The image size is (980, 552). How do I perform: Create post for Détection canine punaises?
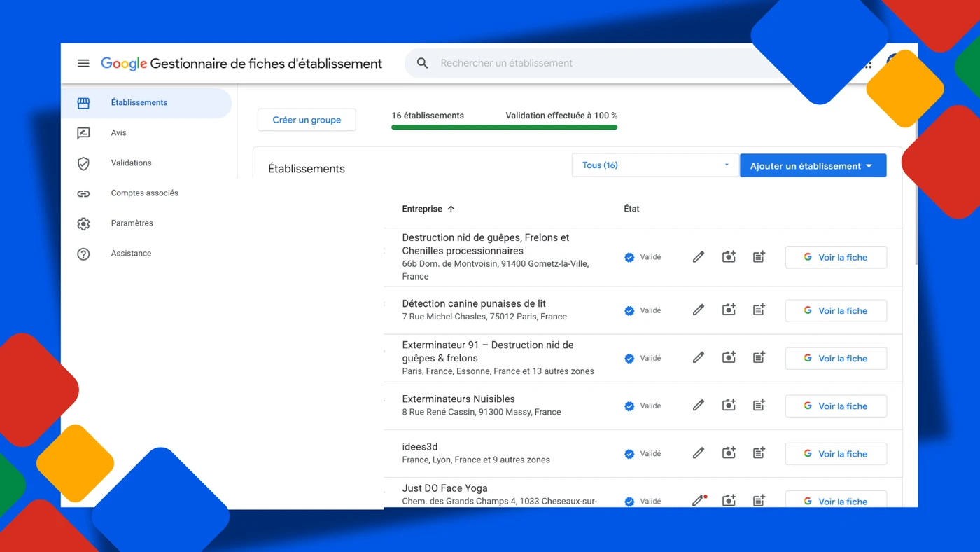coord(759,310)
